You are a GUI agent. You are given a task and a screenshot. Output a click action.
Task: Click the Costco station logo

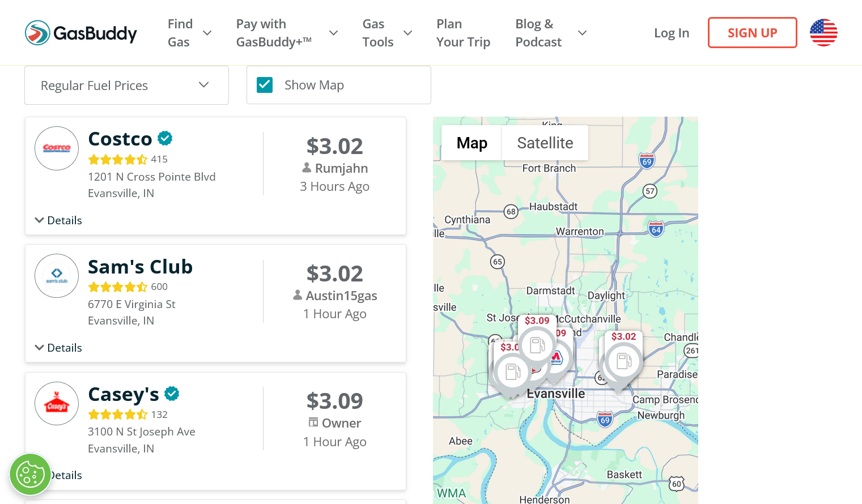coord(57,148)
